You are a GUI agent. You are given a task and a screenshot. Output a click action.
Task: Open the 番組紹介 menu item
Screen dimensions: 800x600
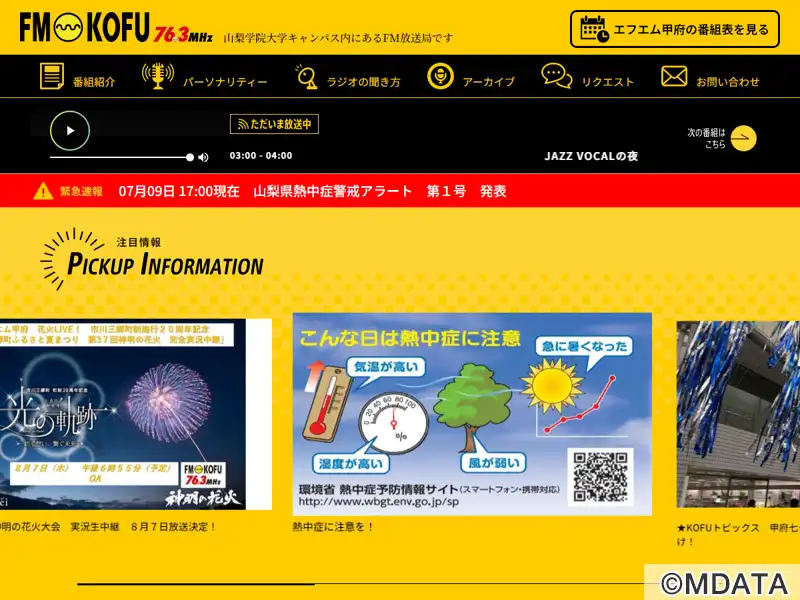pos(78,77)
